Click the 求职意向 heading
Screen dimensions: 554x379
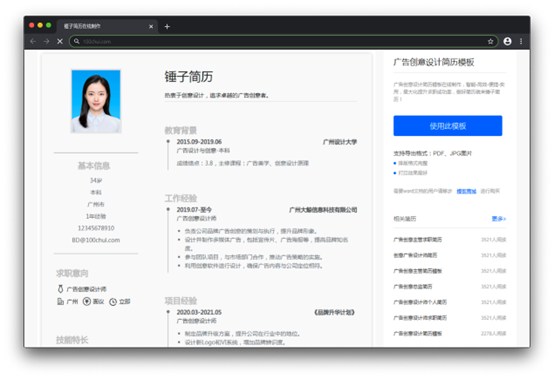pos(72,273)
